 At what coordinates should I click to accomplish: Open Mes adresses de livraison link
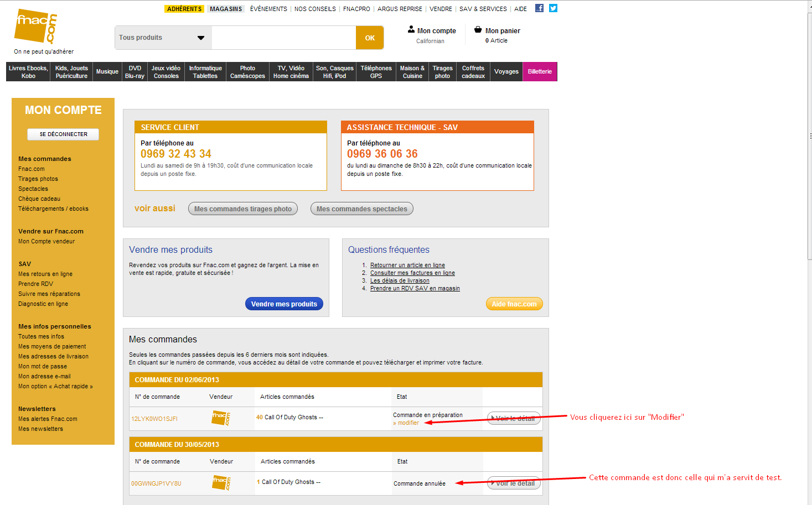pyautogui.click(x=53, y=357)
